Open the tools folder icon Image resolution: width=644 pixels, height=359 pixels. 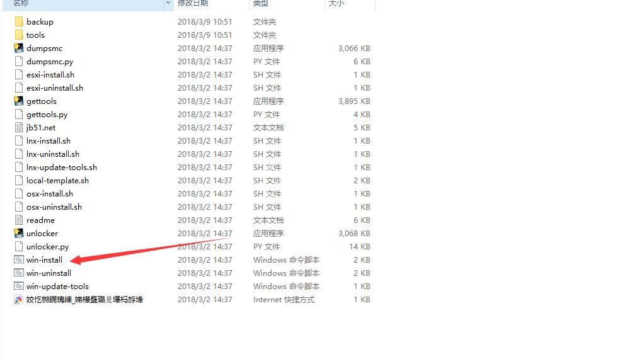[x=18, y=35]
